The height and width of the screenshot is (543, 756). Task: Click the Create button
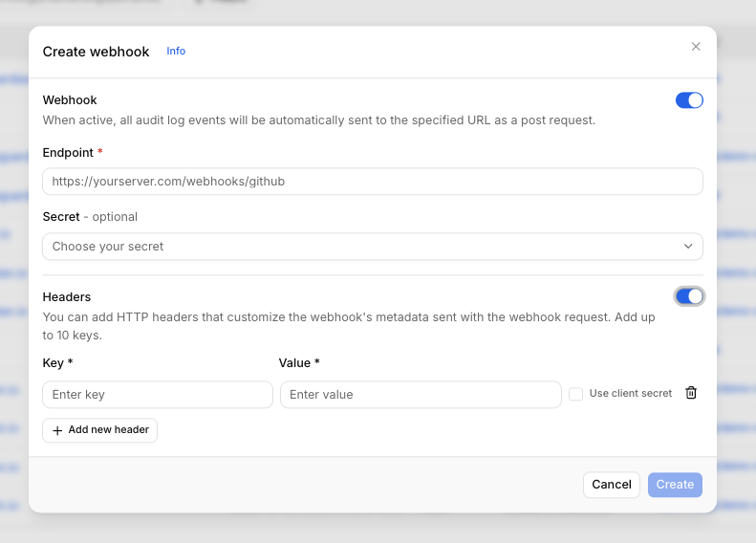(x=675, y=485)
